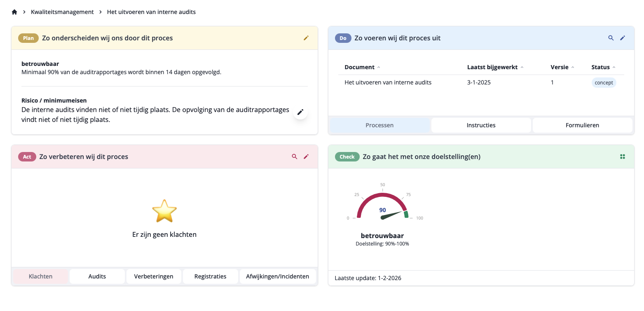The width and height of the screenshot is (644, 311).
Task: Go to the home breadcrumb icon
Action: 14,12
